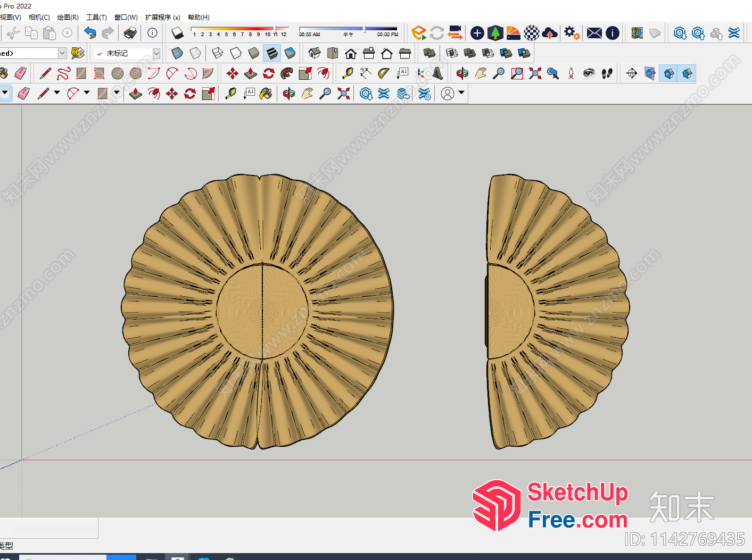This screenshot has height=560, width=752.
Task: Click the half fan model
Action: coord(557,311)
